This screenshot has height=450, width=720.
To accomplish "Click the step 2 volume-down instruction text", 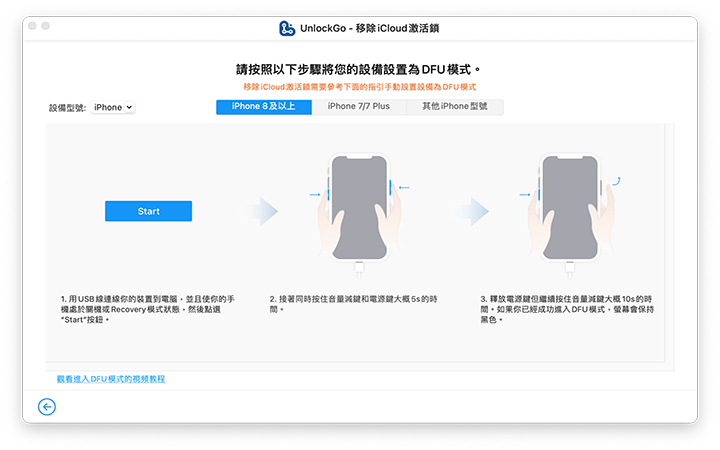I will point(353,304).
